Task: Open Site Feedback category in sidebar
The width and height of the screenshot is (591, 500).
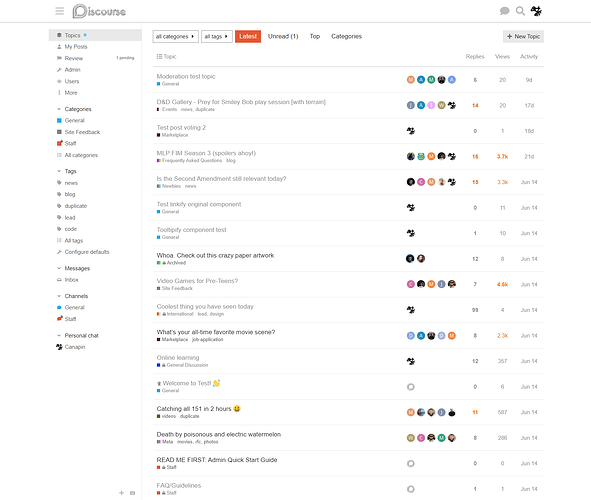Action: click(x=82, y=132)
